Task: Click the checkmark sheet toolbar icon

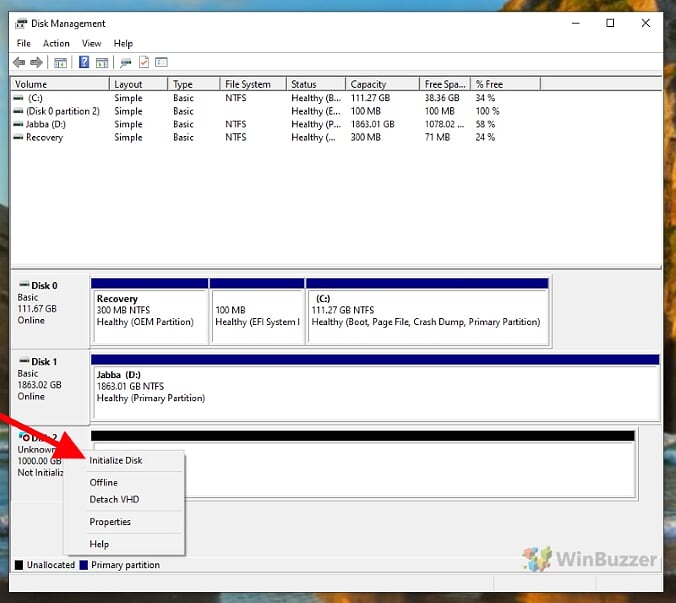Action: (x=144, y=62)
